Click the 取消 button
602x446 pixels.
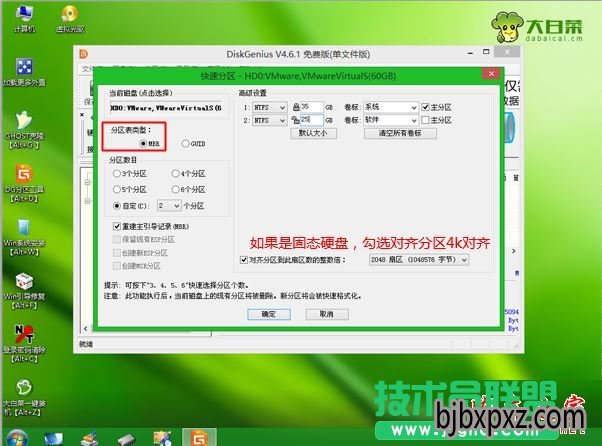point(327,314)
